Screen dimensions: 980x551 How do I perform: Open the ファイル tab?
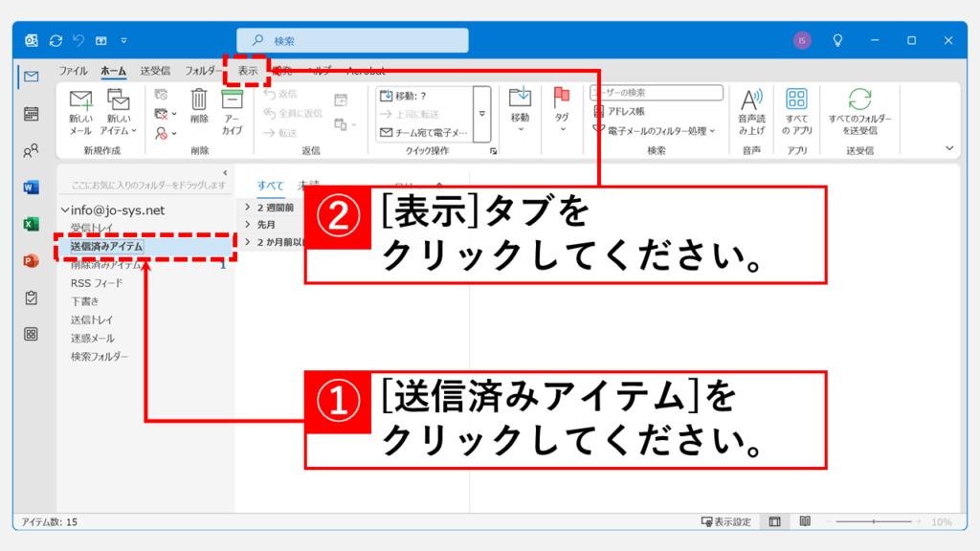click(x=73, y=71)
